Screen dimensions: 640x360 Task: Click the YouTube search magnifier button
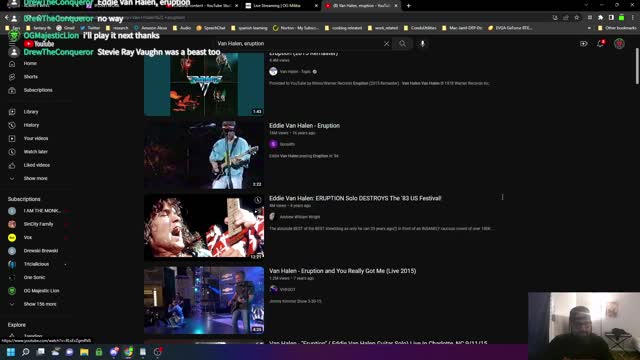(402, 44)
